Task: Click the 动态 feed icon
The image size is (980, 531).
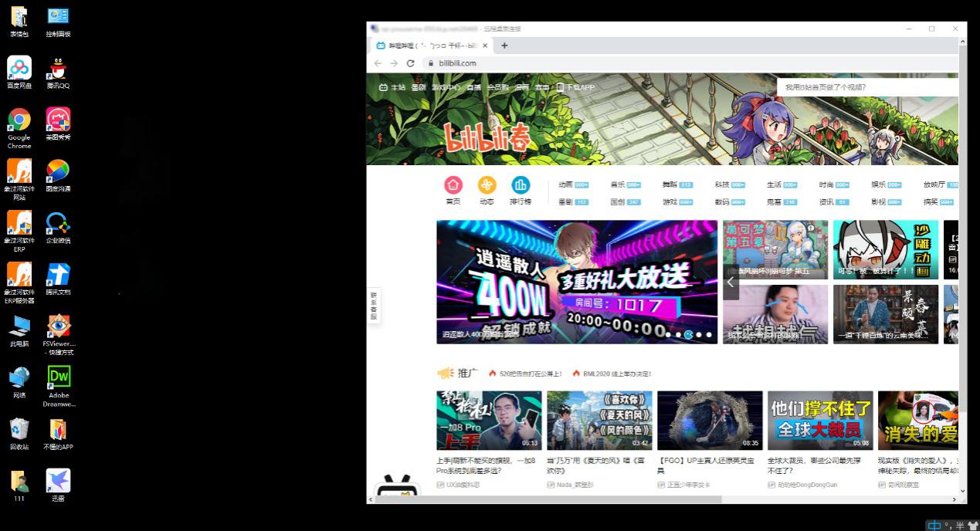Action: (487, 184)
